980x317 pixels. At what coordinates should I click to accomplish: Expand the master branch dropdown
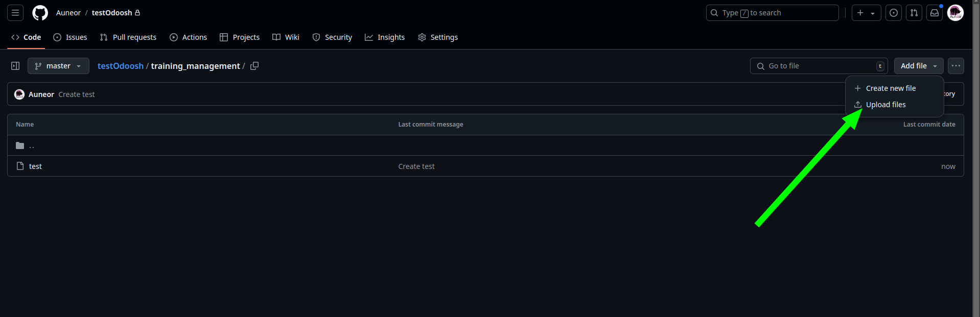point(58,66)
